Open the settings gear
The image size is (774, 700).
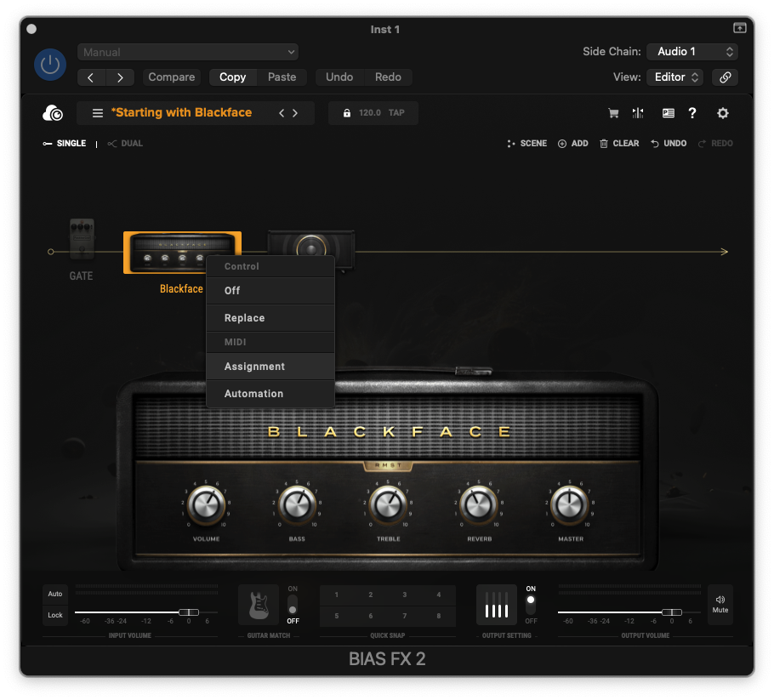723,113
